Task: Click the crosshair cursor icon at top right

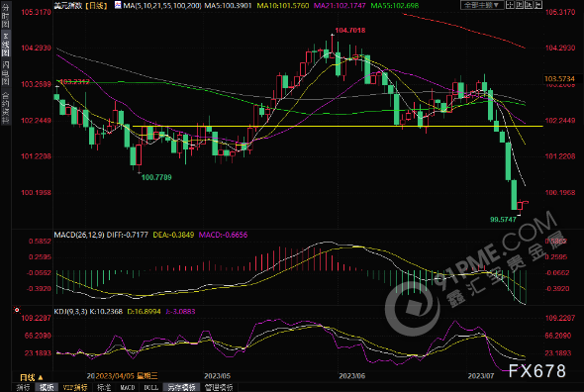Action: 510,5
